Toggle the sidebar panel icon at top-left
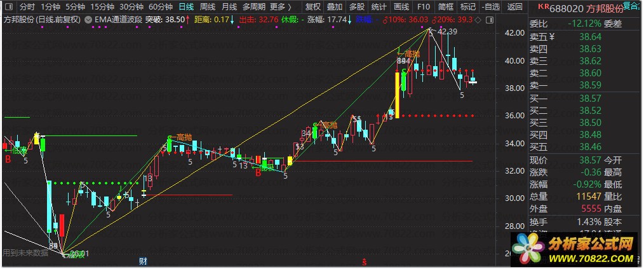The image size is (644, 269). (x=9, y=6)
